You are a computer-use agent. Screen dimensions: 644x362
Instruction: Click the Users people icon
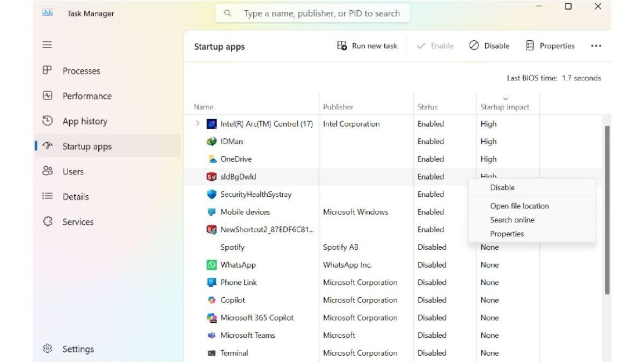click(x=47, y=171)
